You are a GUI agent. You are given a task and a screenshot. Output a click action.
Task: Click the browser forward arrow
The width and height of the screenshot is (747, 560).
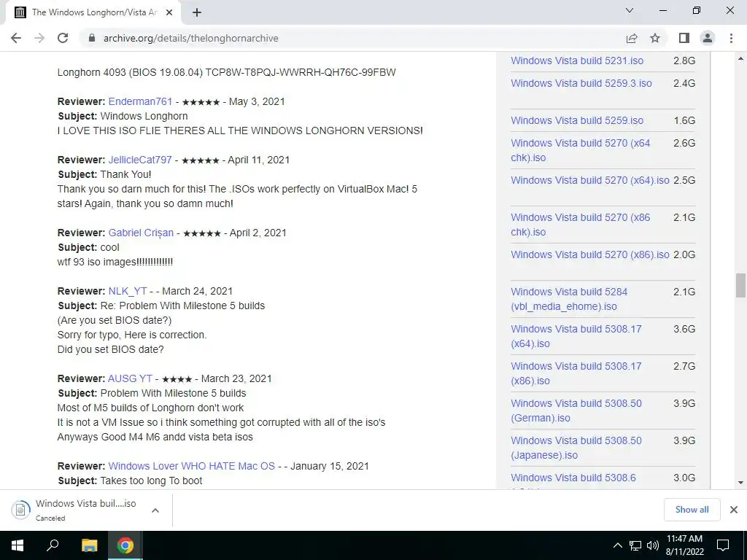[39, 38]
